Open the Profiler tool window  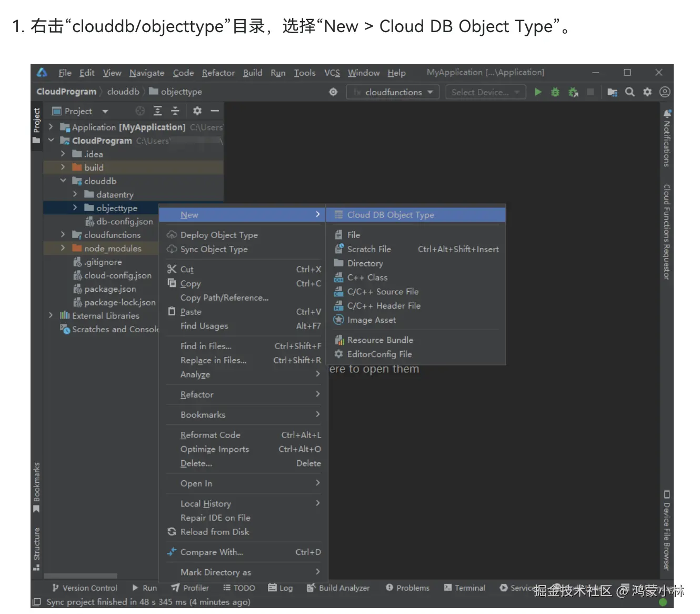[x=190, y=588]
